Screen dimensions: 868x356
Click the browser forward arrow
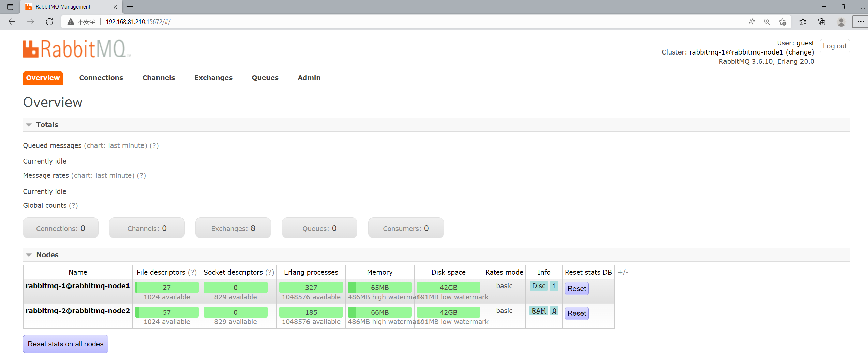31,22
